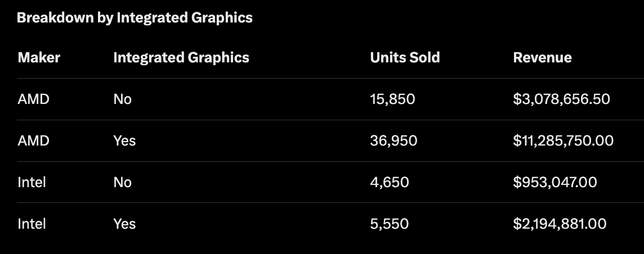Select the Yes cell in the 36,950 row
Screen dimensions: 644x254
(x=124, y=140)
